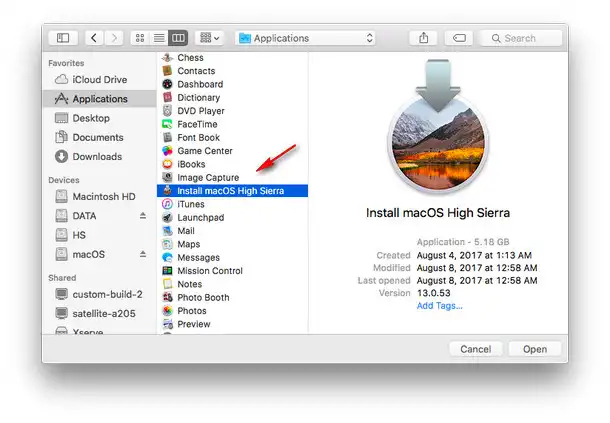The image size is (610, 423).
Task: Click the Launchpad app icon
Action: [167, 218]
